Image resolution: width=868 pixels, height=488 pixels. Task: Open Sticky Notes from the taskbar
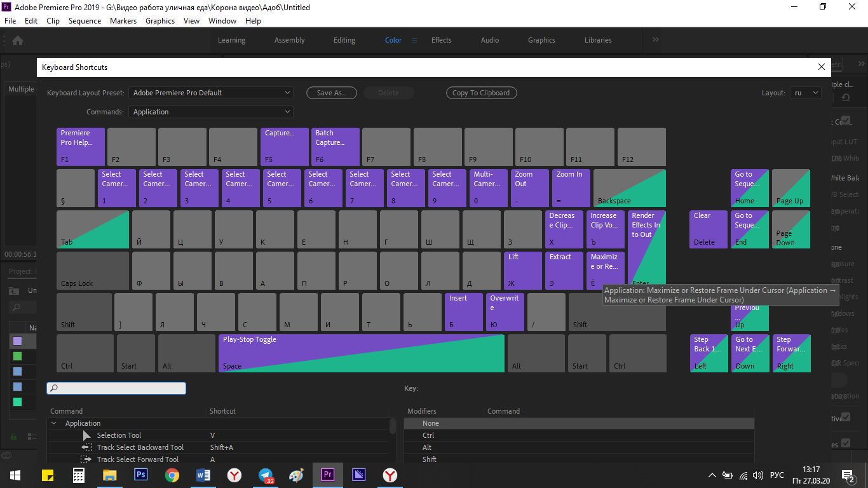coord(48,475)
